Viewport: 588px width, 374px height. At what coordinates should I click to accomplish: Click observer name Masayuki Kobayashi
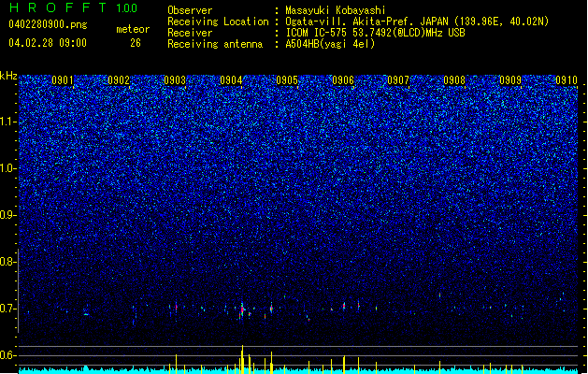click(x=336, y=10)
